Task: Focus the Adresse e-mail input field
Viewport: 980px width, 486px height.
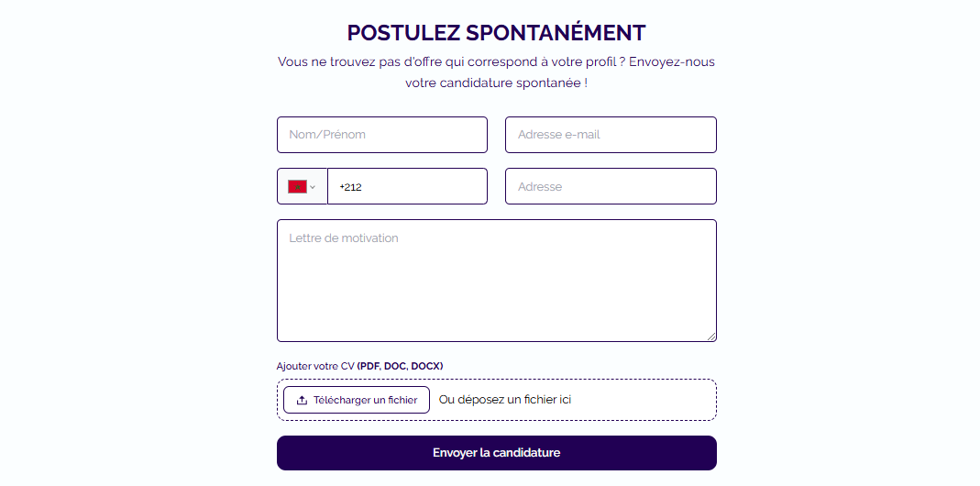Action: pos(611,135)
